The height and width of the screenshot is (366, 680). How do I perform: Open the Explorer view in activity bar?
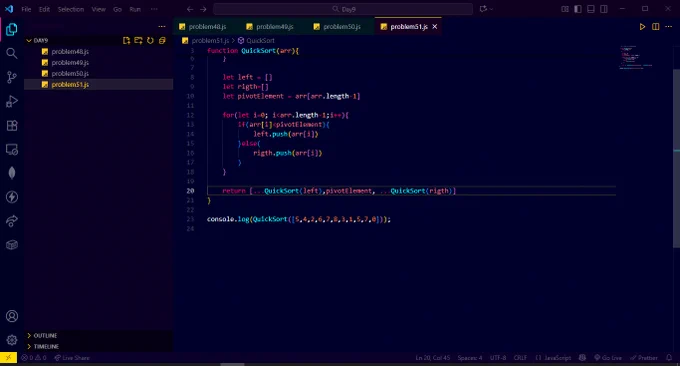pyautogui.click(x=12, y=29)
